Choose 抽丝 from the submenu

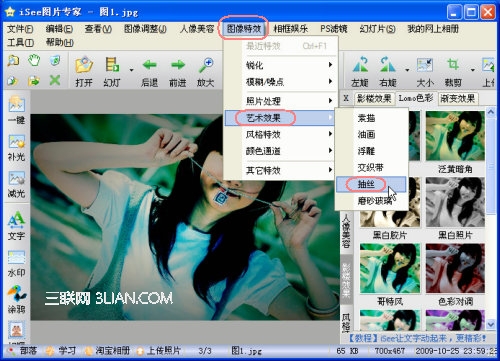tap(371, 184)
